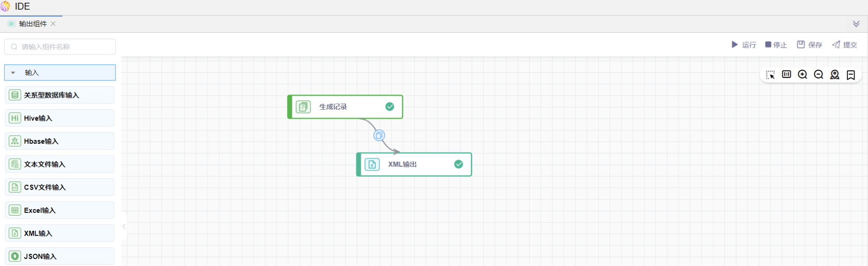
Task: Click the locate/map pin canvas icon
Action: (834, 75)
